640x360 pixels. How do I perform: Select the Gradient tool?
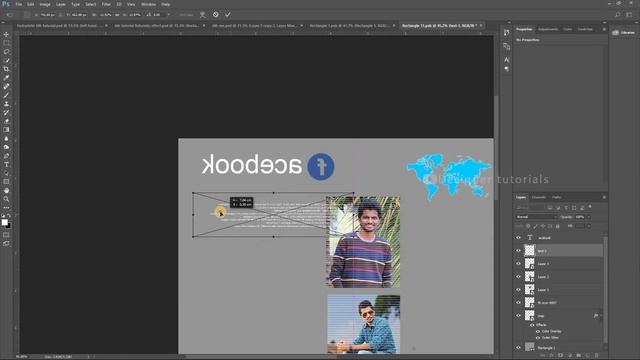click(6, 130)
